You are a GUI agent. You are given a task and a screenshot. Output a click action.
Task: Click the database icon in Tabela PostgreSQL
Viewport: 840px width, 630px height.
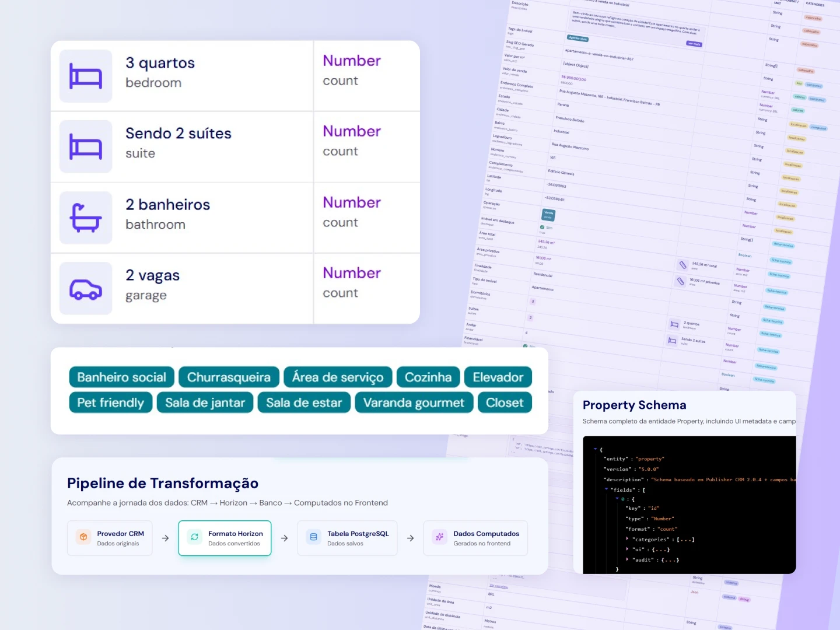pos(314,537)
